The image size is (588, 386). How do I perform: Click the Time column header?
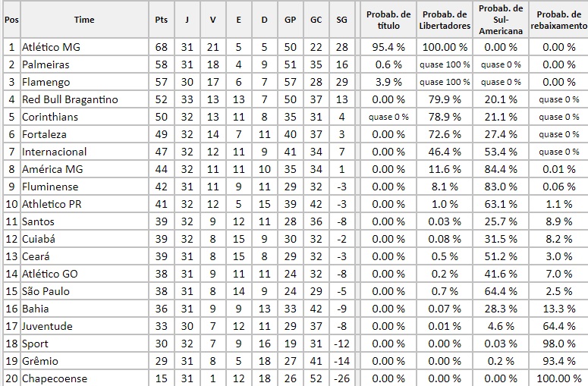click(x=84, y=20)
